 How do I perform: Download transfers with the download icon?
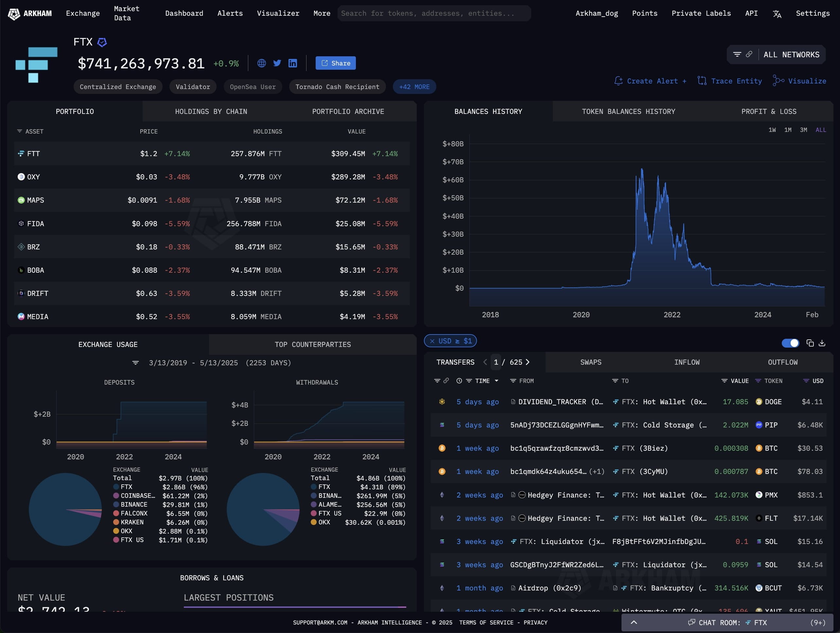(822, 343)
